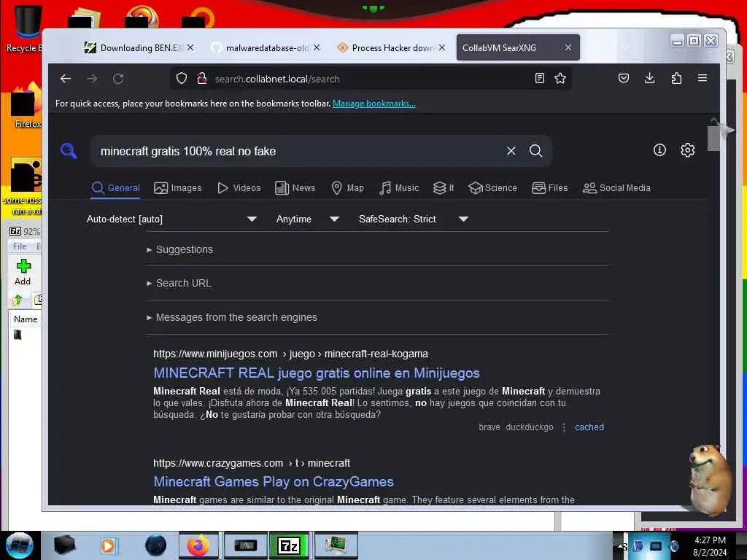Click the browser address bar
The width and height of the screenshot is (747, 560).
(371, 79)
